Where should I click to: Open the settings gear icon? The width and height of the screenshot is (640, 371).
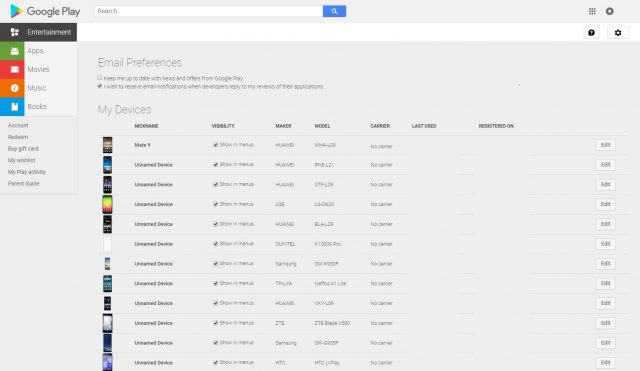click(x=618, y=33)
